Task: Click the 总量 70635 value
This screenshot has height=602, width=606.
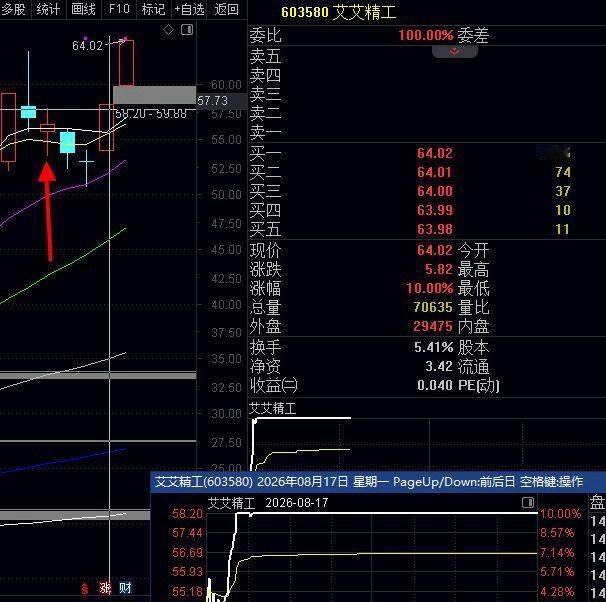Action: (x=433, y=307)
